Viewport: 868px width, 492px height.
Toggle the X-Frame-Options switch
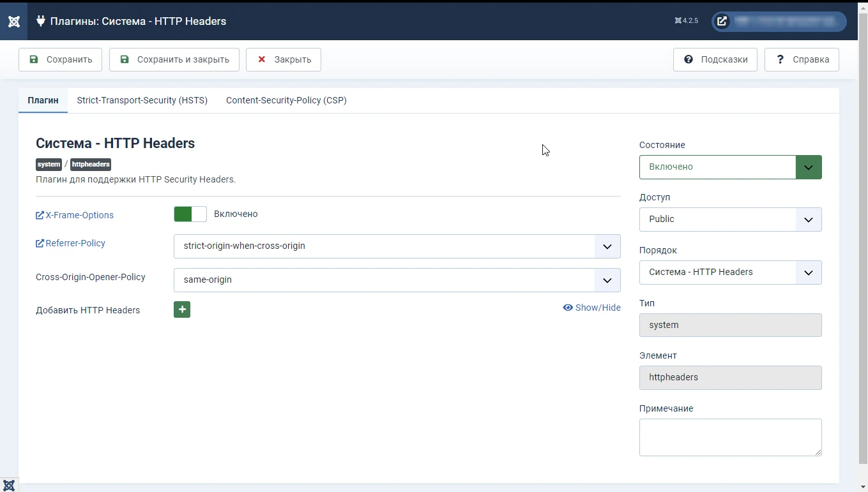[x=190, y=214]
